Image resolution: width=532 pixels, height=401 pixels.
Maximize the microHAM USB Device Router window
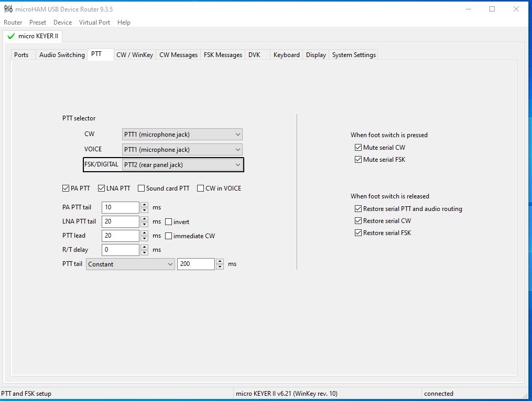[x=492, y=9]
